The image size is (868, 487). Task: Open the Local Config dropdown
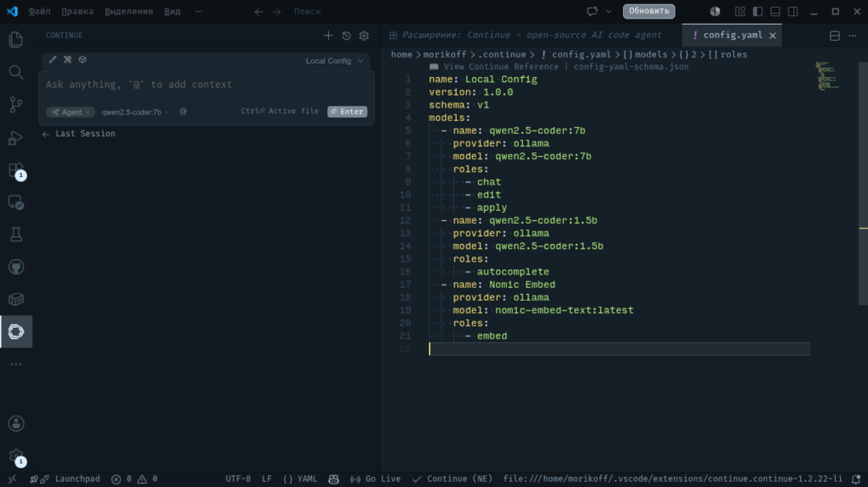point(334,61)
